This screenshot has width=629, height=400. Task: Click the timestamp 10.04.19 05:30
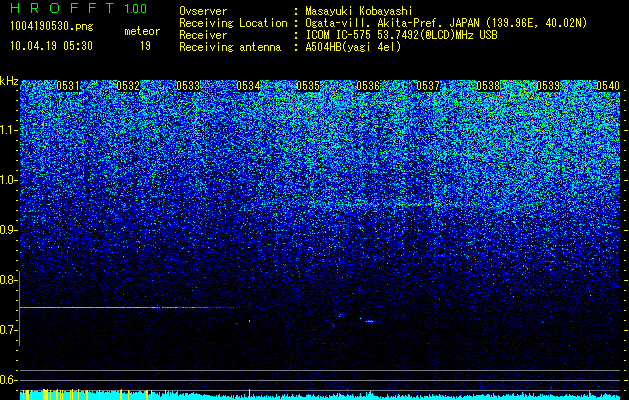pos(51,46)
